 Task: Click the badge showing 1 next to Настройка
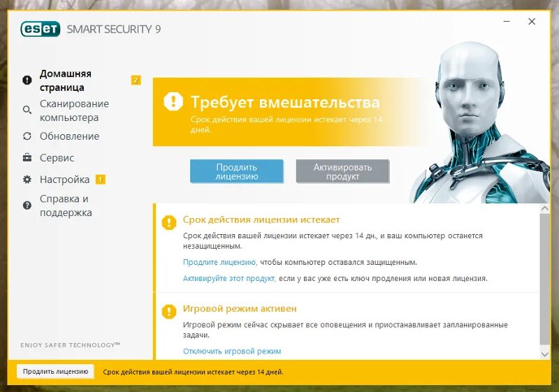pos(101,180)
